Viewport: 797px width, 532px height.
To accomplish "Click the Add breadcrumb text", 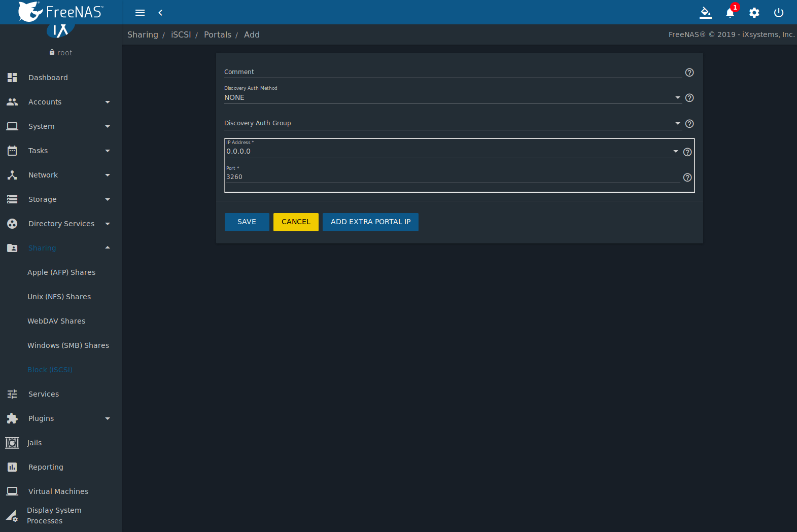I will tap(252, 34).
